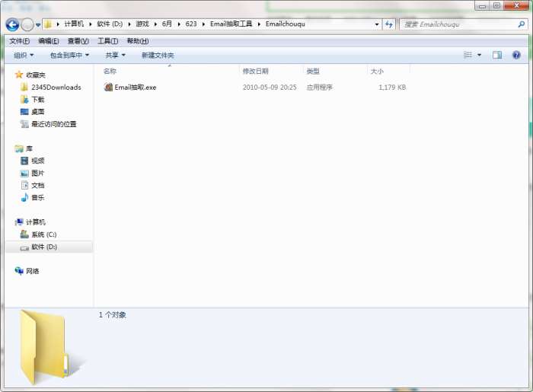Screen dimensions: 533x392
Task: Click Email抽取工具 in the address breadcrumb
Action: [x=231, y=24]
